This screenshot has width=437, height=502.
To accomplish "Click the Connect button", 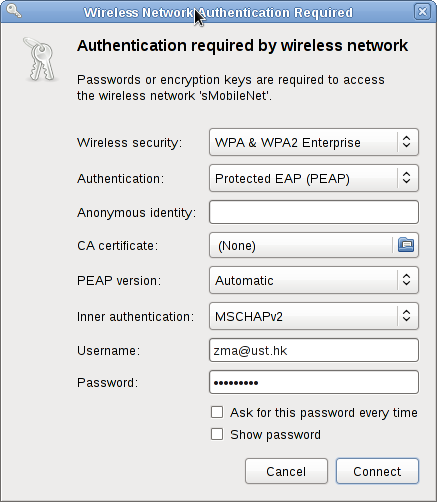I will (x=377, y=471).
